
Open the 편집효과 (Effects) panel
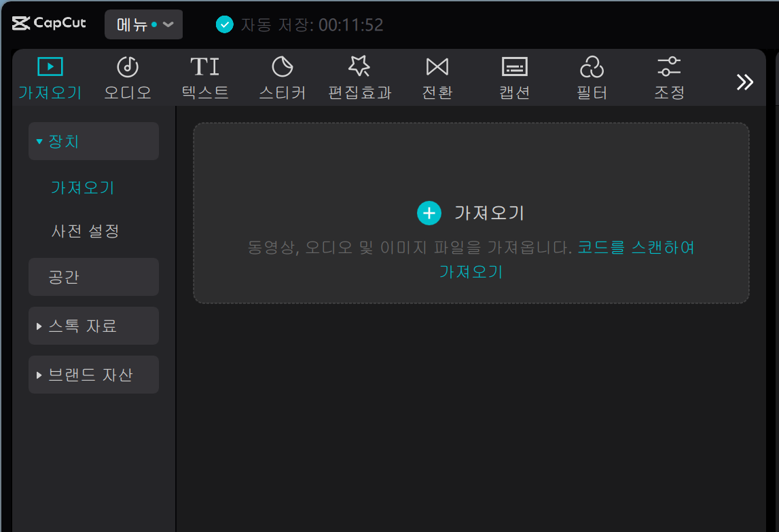point(359,77)
